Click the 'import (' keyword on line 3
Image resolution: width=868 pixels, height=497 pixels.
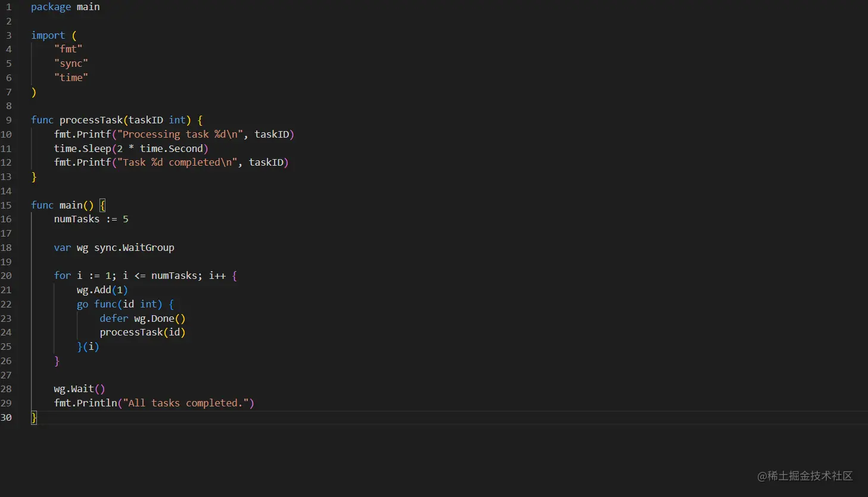click(x=54, y=35)
